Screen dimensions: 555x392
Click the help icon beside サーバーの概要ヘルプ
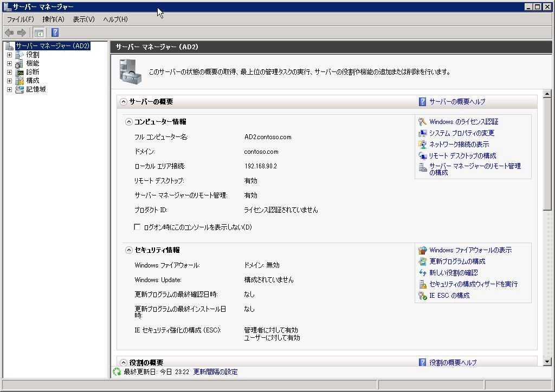[422, 102]
